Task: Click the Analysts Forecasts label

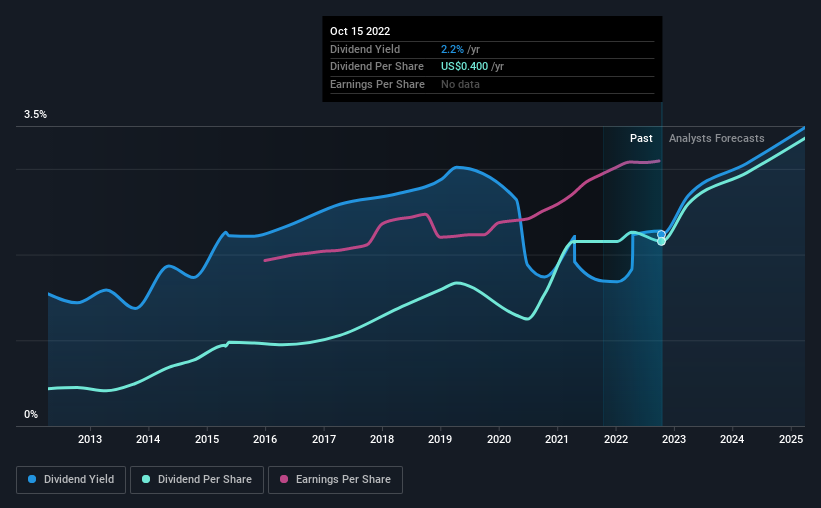Action: 716,138
